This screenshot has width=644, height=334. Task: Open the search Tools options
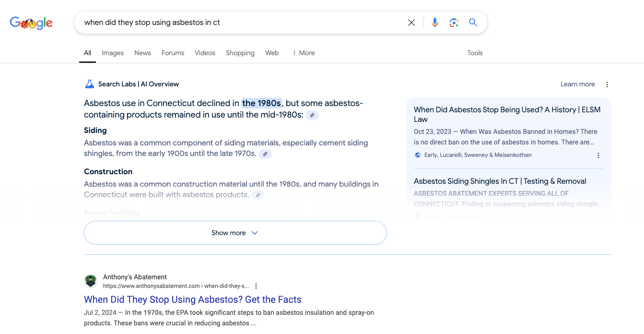pyautogui.click(x=475, y=53)
